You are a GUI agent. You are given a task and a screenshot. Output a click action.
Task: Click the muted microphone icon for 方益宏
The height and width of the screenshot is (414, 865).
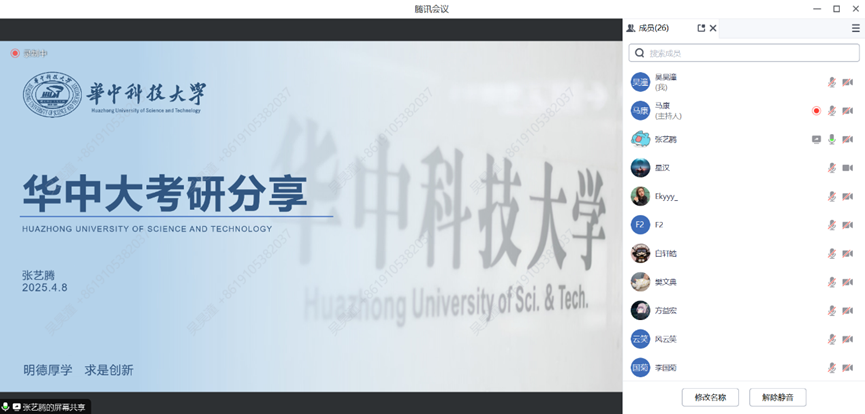(832, 311)
